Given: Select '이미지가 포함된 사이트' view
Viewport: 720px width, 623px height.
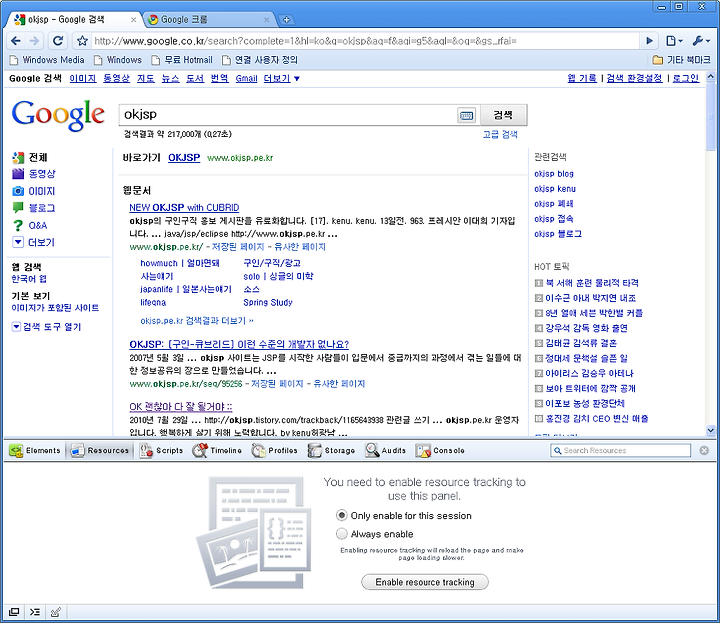Looking at the screenshot, I should tap(55, 308).
